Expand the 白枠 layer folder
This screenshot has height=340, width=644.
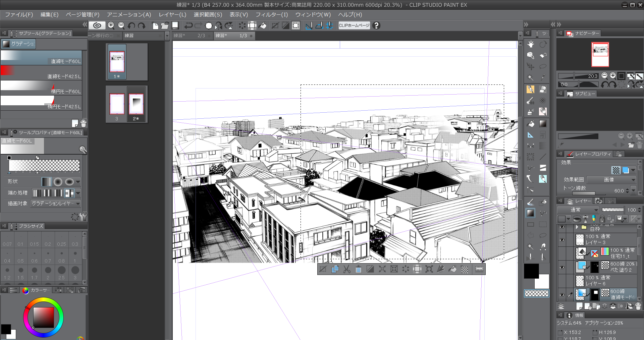(x=577, y=227)
